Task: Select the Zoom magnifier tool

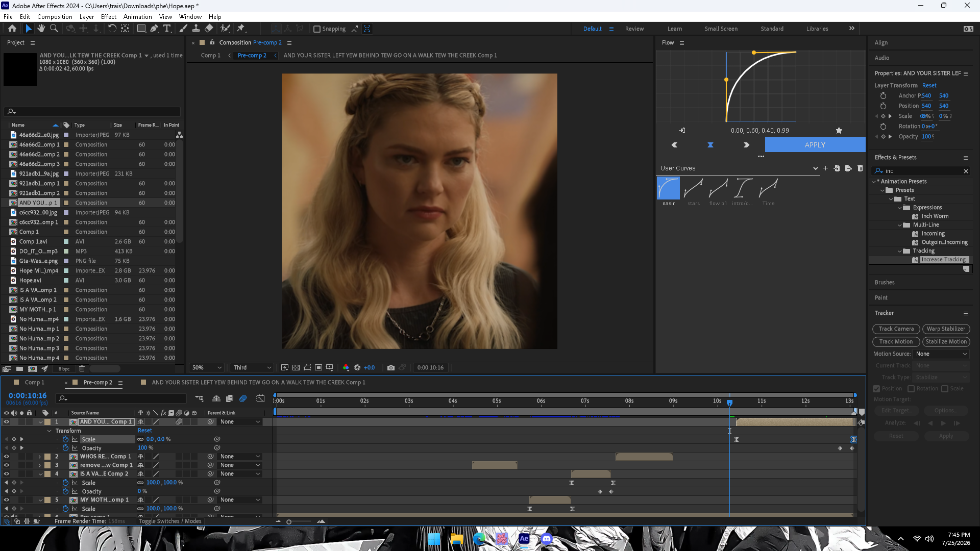Action: pos(54,29)
